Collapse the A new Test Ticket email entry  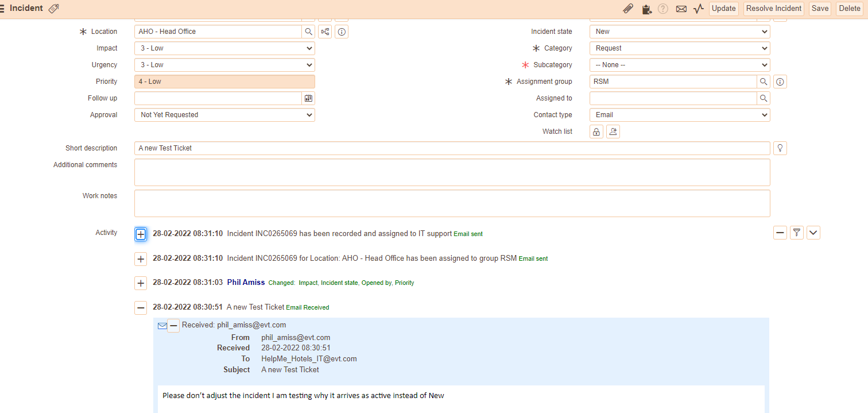(x=141, y=308)
